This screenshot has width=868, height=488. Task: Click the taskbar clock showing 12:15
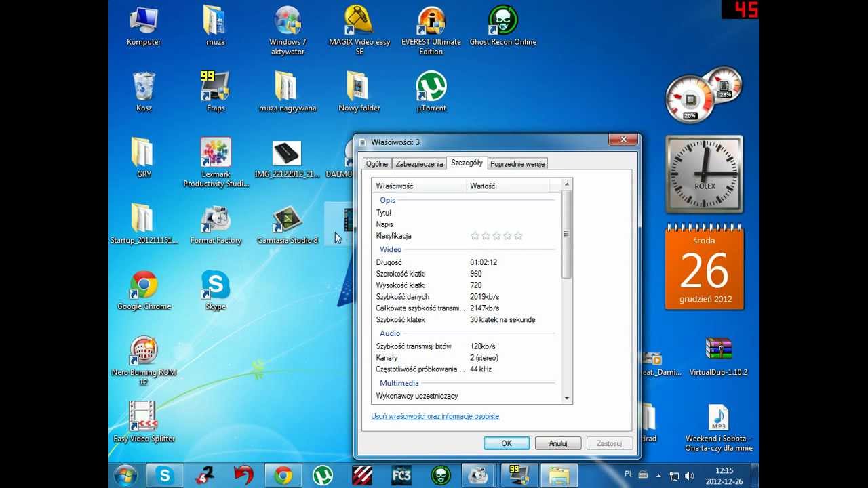click(x=724, y=475)
